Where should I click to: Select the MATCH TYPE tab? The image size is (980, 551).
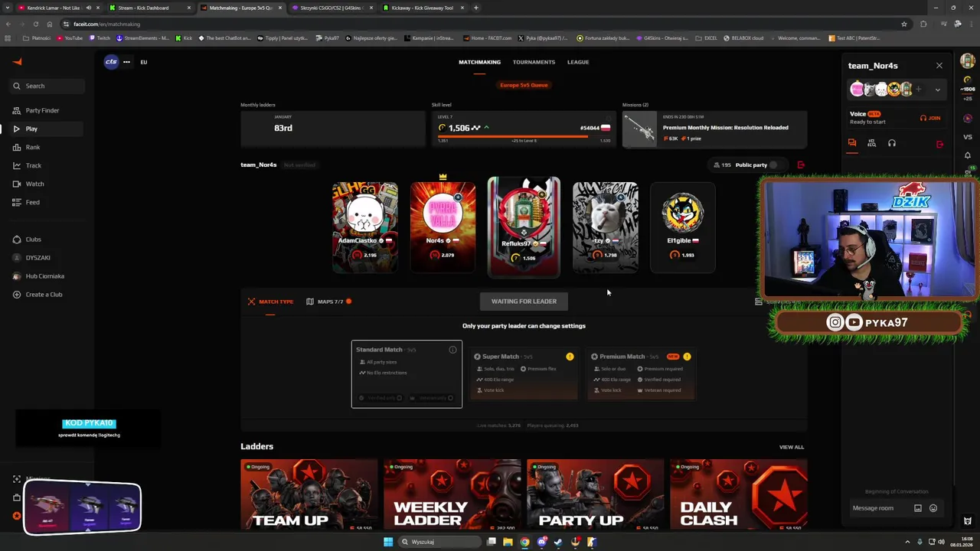pyautogui.click(x=270, y=302)
